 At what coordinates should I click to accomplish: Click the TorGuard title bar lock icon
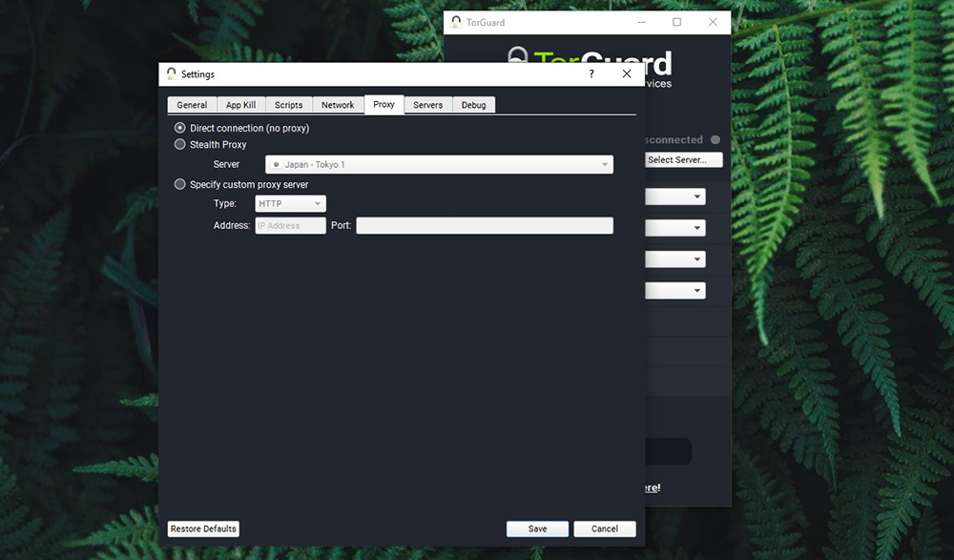point(456,22)
